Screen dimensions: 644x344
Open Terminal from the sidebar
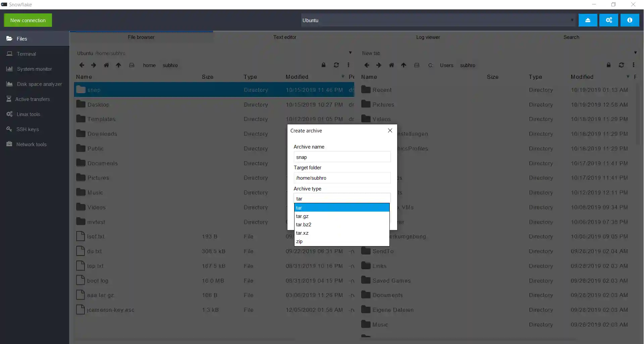(26, 54)
